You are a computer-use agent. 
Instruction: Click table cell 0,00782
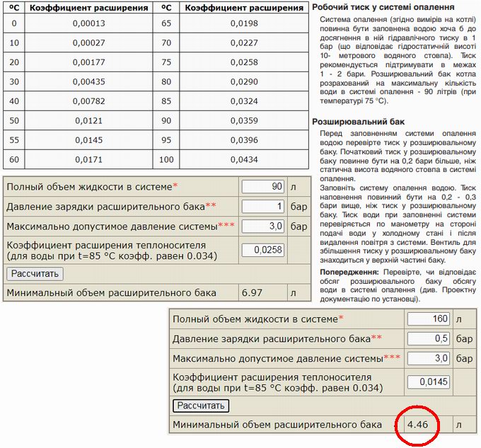[x=88, y=101]
